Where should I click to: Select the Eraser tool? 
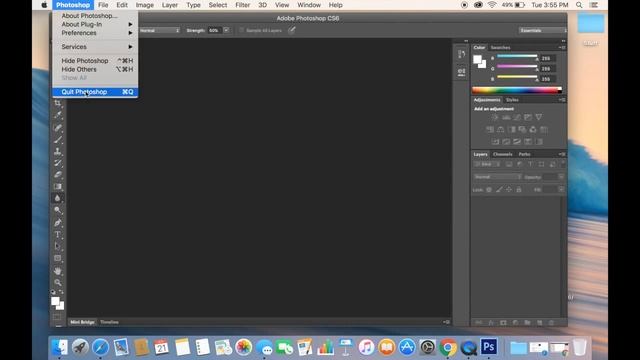tap(58, 175)
